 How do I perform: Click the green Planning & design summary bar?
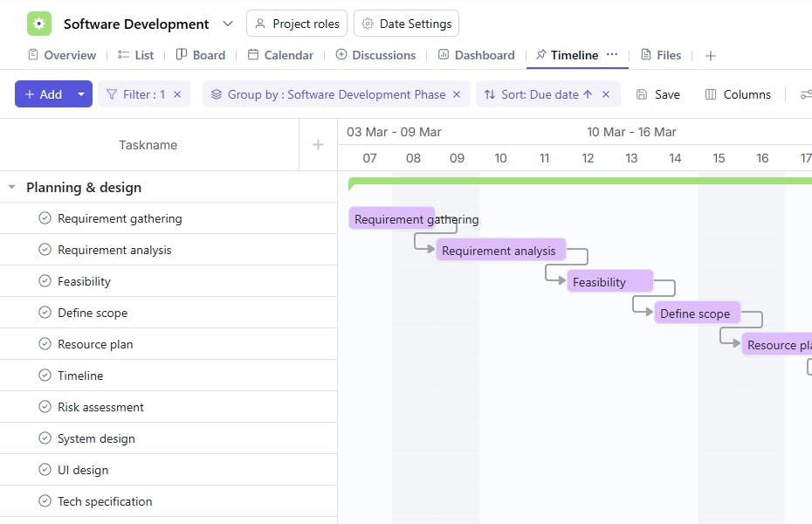point(576,181)
